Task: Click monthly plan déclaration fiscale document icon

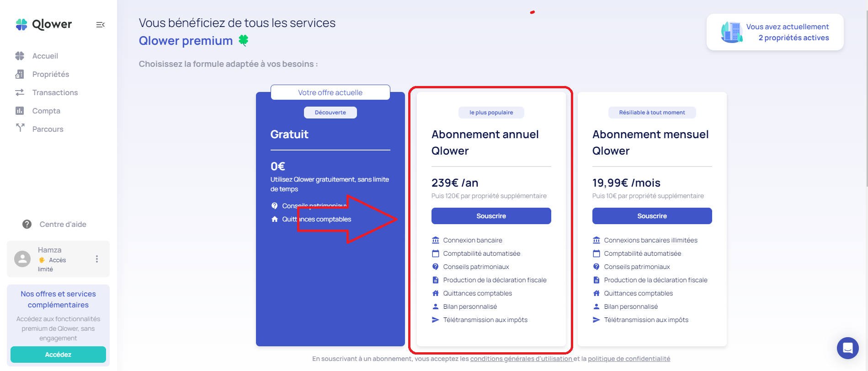Action: 596,280
